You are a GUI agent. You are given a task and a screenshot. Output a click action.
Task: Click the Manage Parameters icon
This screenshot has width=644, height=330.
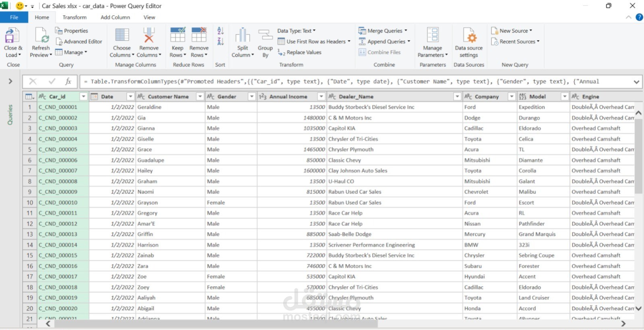pyautogui.click(x=433, y=35)
